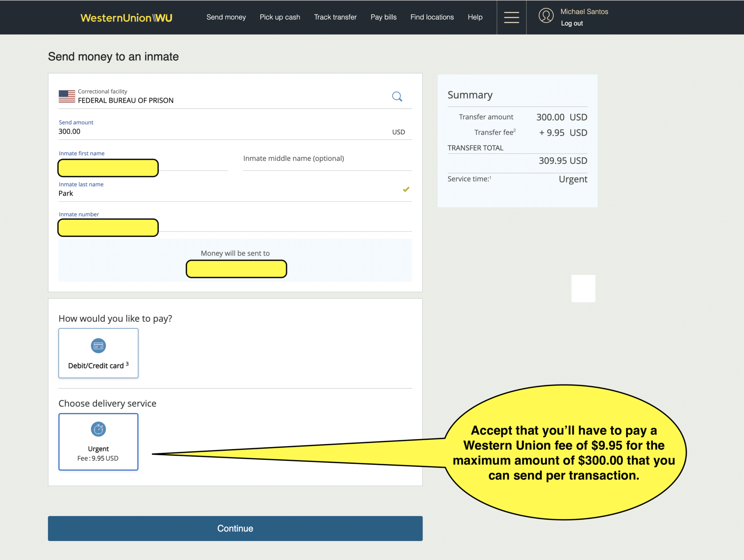The height and width of the screenshot is (560, 744).
Task: Click the US flag icon
Action: 67,96
